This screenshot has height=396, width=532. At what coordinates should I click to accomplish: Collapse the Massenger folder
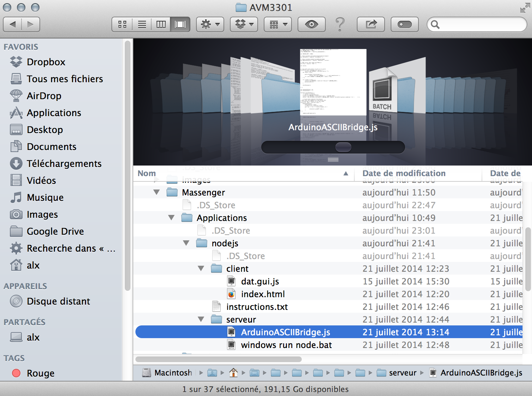coord(157,192)
